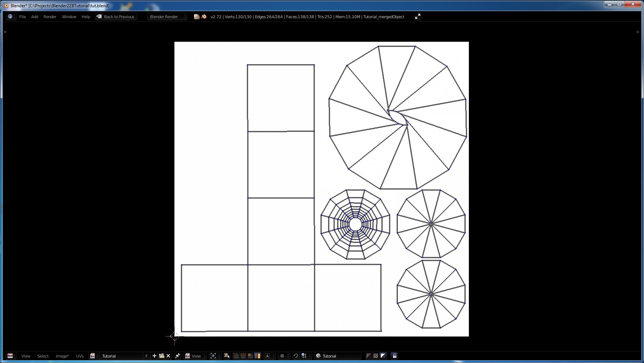
Task: Open the View mode dropdown in bottom bar
Action: pos(195,356)
